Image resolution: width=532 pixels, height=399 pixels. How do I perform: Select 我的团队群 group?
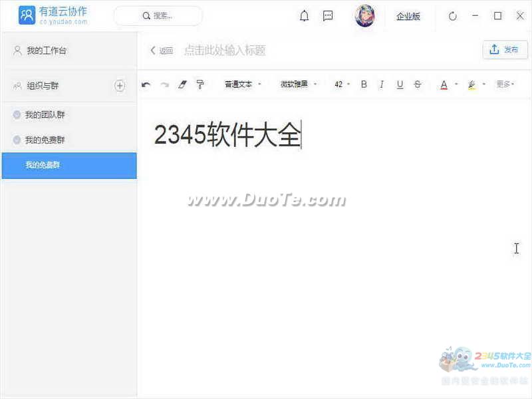[69, 115]
